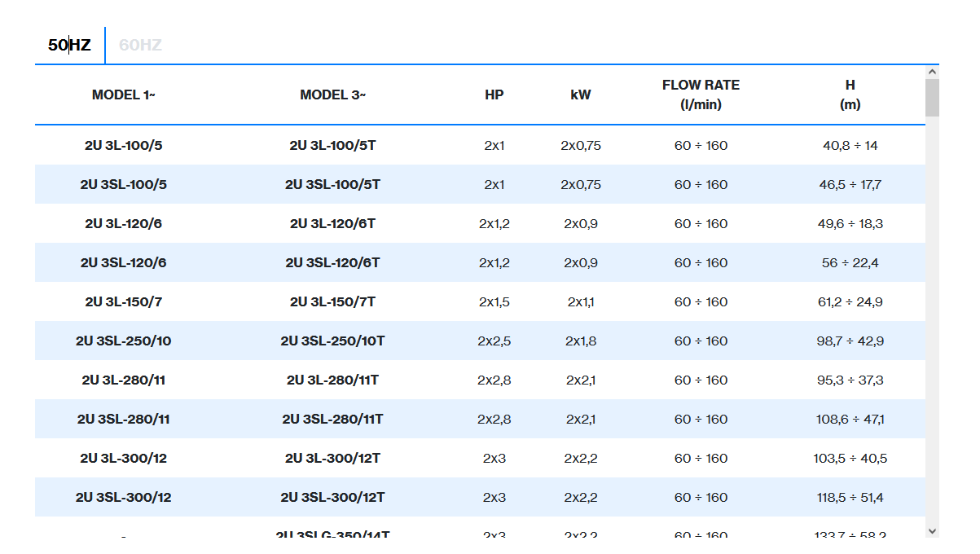The width and height of the screenshot is (980, 554).
Task: Click the scrollbar up arrow
Action: point(932,72)
